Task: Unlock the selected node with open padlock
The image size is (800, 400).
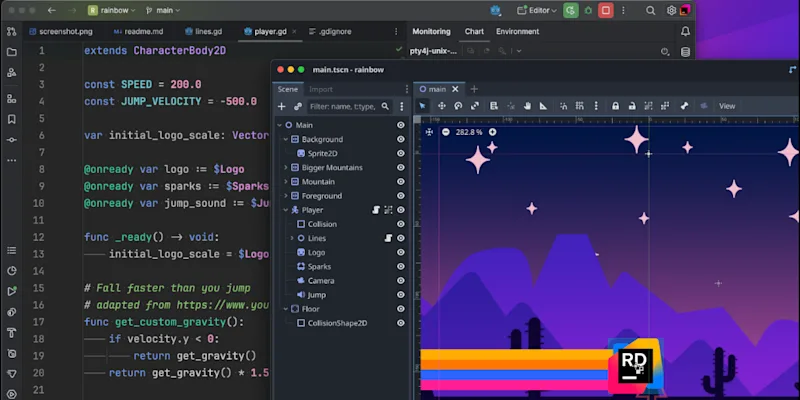Action: (x=632, y=106)
